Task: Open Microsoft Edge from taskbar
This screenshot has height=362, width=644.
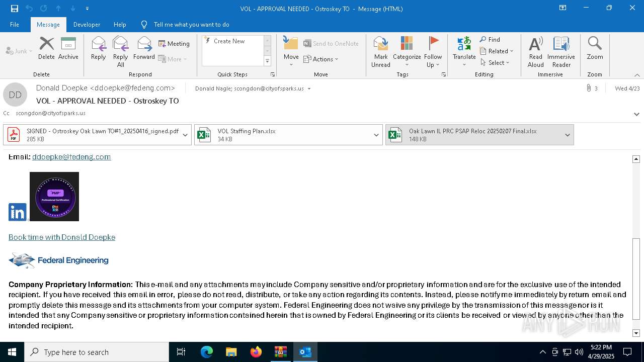Action: tap(207, 352)
